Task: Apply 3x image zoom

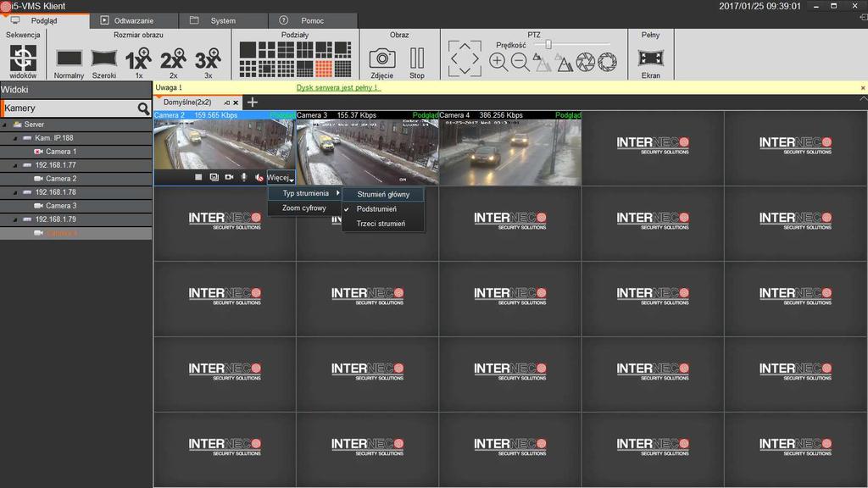Action: click(x=209, y=58)
